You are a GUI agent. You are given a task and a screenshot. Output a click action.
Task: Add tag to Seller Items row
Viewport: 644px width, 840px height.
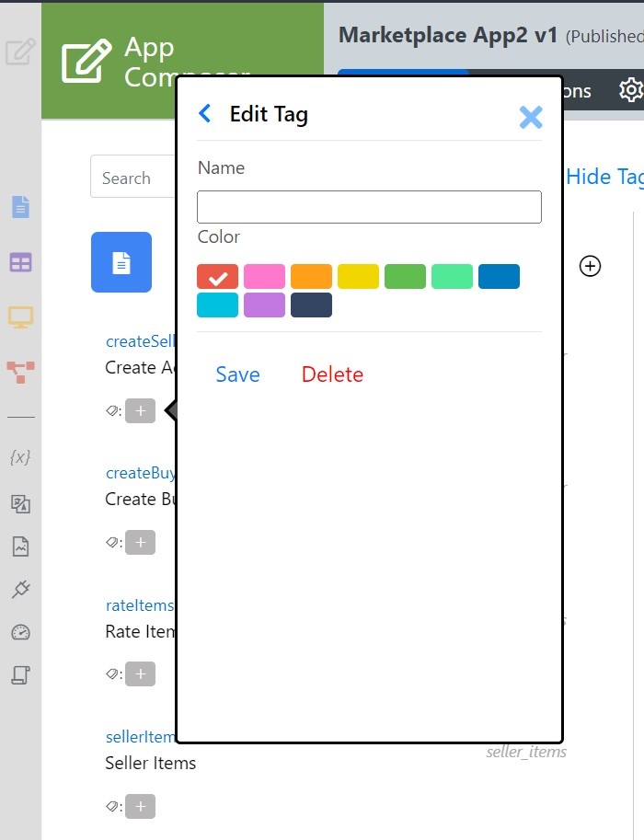(140, 807)
